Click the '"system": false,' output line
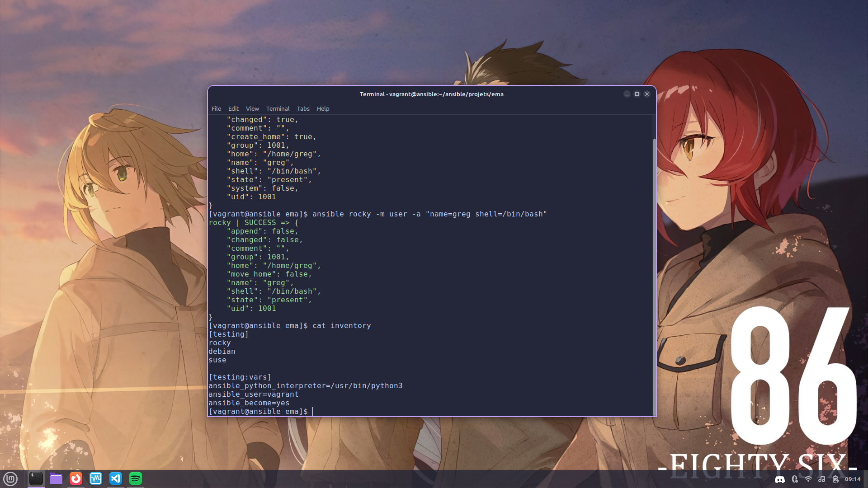The width and height of the screenshot is (868, 488). (262, 188)
